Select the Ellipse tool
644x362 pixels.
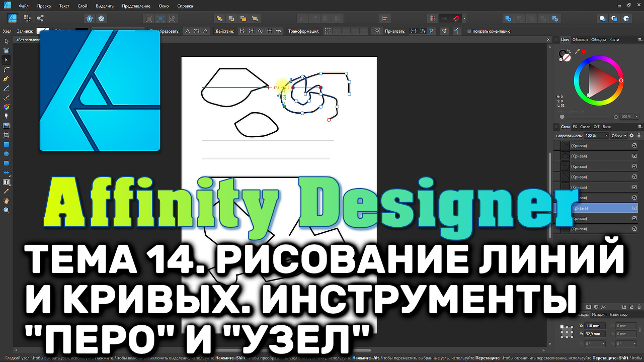[7, 154]
